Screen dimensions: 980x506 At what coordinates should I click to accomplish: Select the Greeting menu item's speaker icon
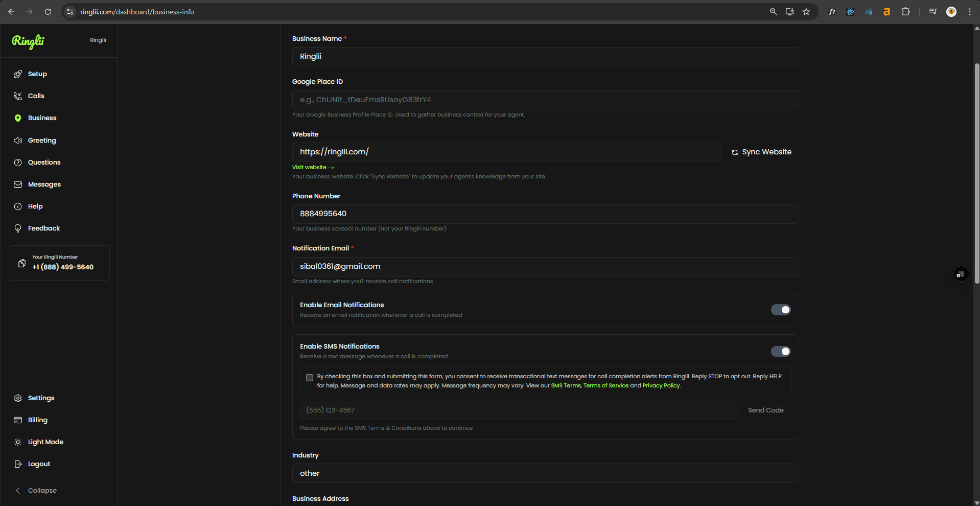coord(18,140)
